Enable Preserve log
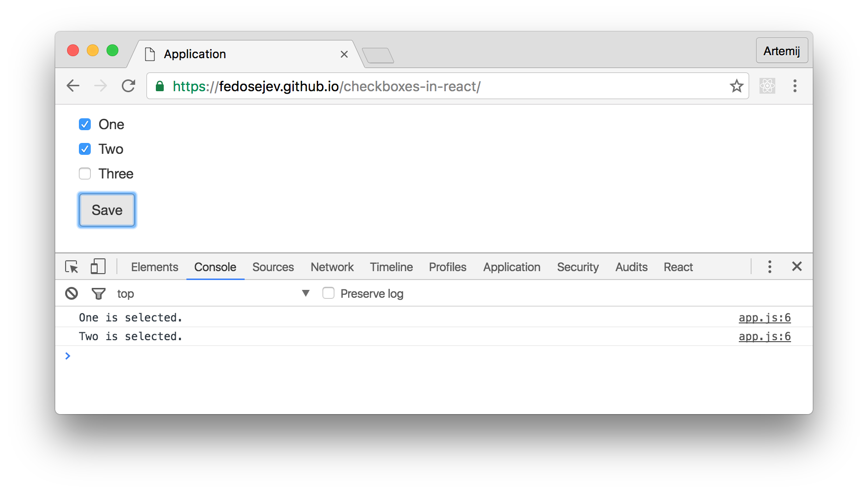This screenshot has width=868, height=493. click(328, 293)
